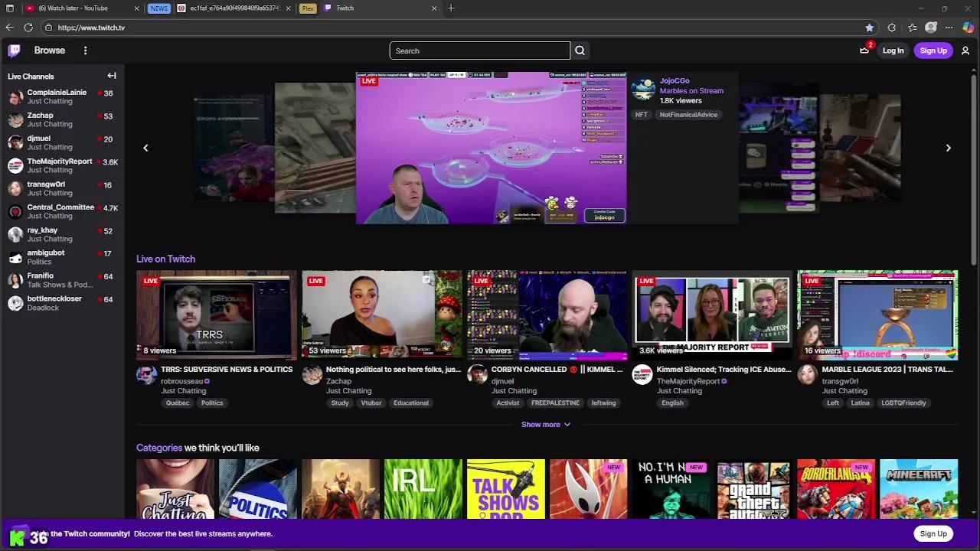Open featured JojoCGo stream player
The width and height of the screenshot is (980, 551).
click(491, 148)
